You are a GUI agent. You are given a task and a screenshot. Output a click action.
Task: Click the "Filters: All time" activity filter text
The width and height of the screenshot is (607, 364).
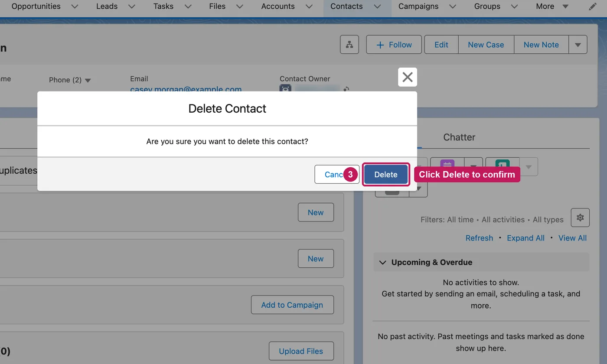point(447,220)
